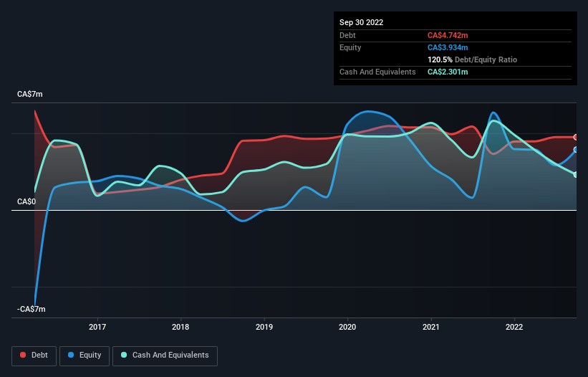
Task: Select the 2017 x-axis label
Action: (x=97, y=327)
